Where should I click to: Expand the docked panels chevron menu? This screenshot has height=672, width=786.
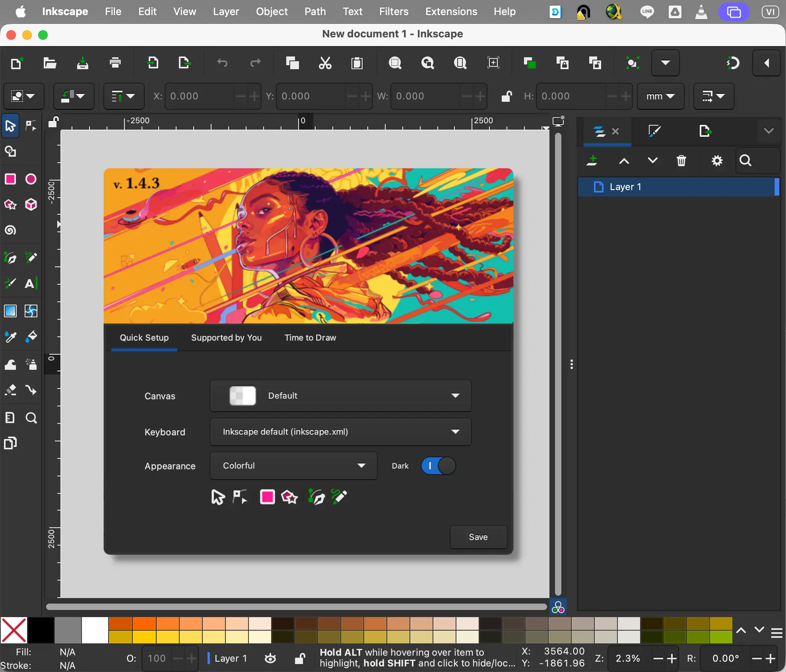769,131
